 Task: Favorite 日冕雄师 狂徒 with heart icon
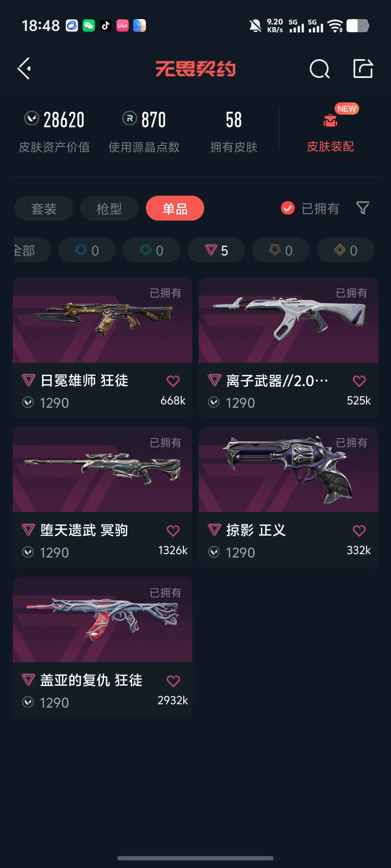[x=173, y=381]
